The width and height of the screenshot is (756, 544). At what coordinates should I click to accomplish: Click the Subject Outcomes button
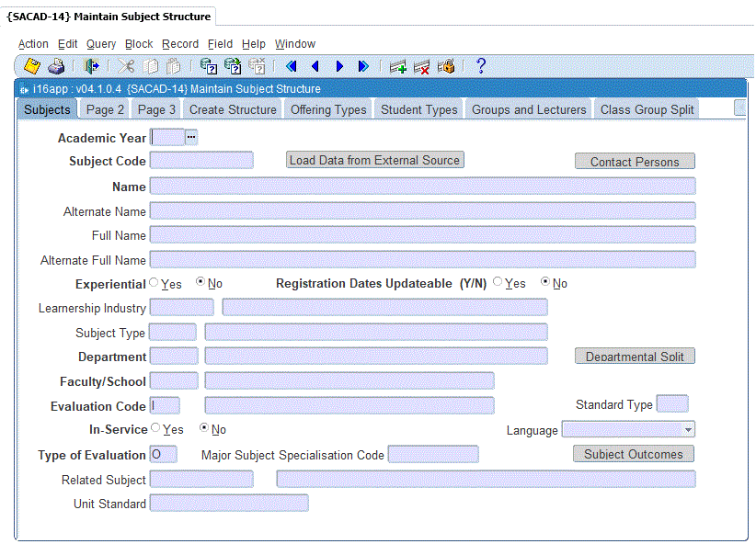(x=634, y=453)
